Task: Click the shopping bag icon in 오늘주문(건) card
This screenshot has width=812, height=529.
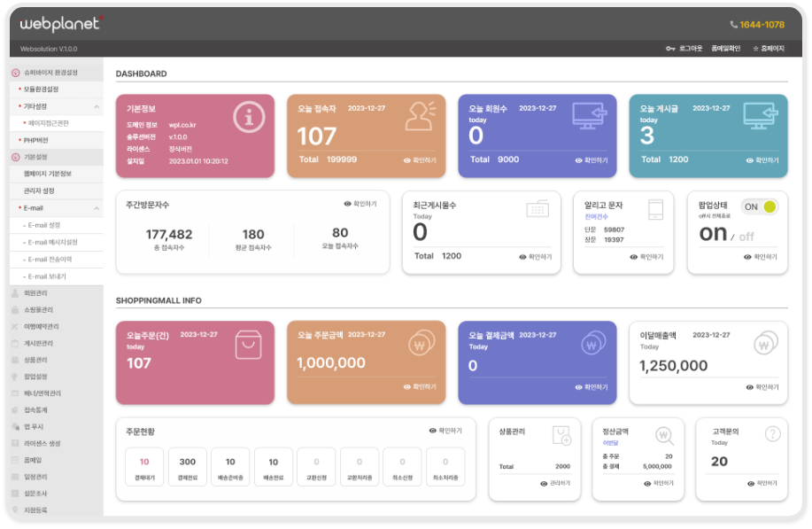Action: pos(249,344)
